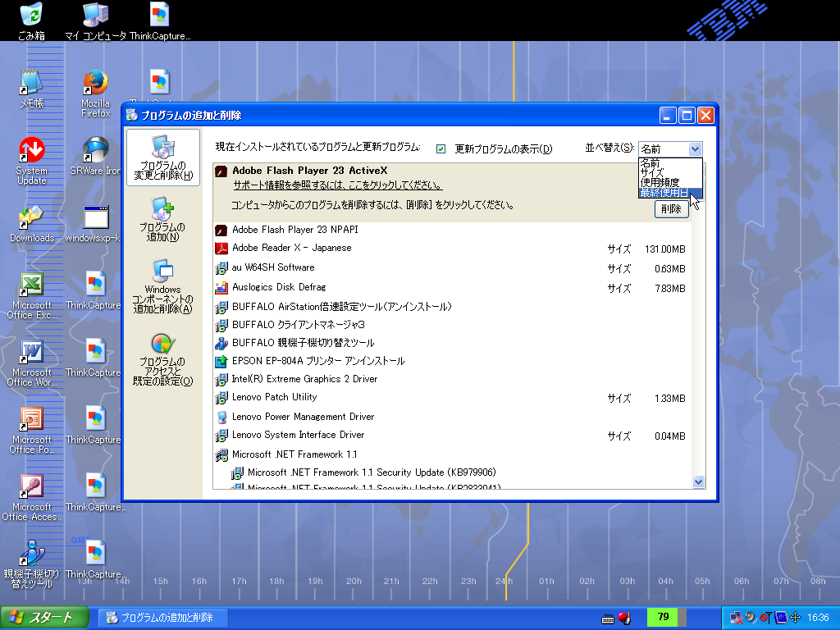840x630 pixels.
Task: Select プログラムの追加 sidebar button
Action: (163, 219)
